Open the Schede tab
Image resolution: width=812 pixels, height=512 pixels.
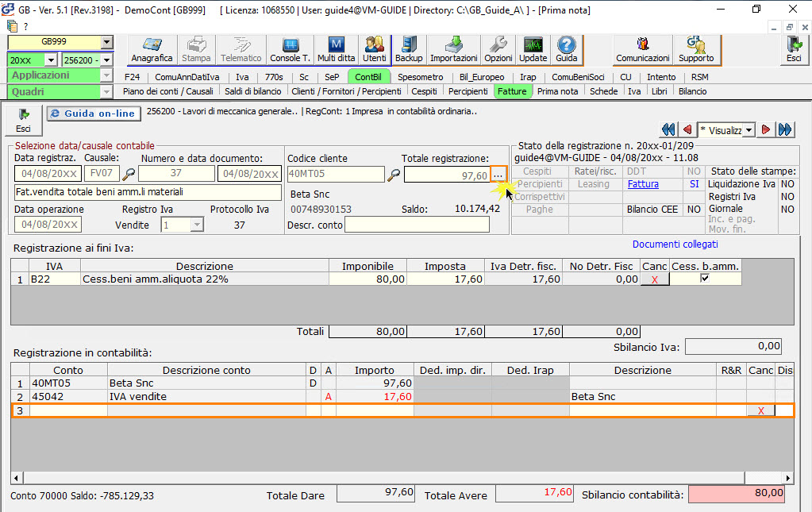[604, 91]
